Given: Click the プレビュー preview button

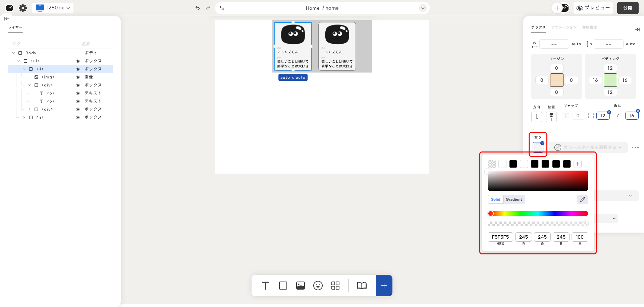Looking at the screenshot, I should pyautogui.click(x=593, y=8).
